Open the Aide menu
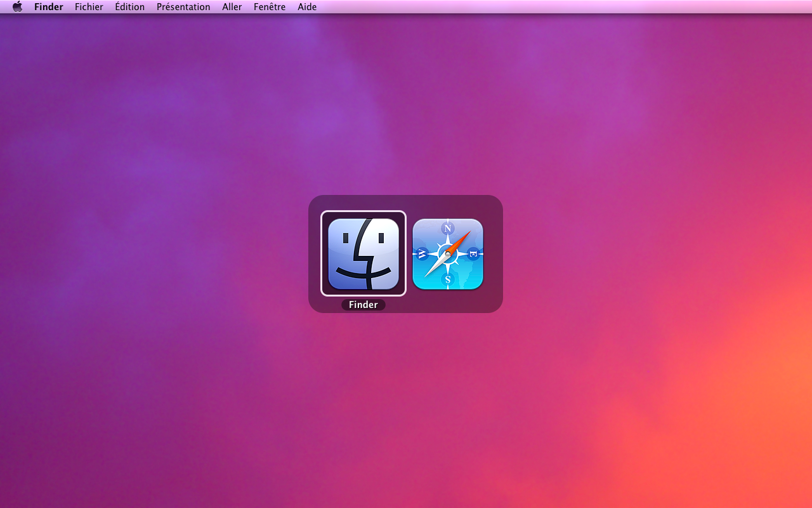812x508 pixels. pyautogui.click(x=307, y=7)
